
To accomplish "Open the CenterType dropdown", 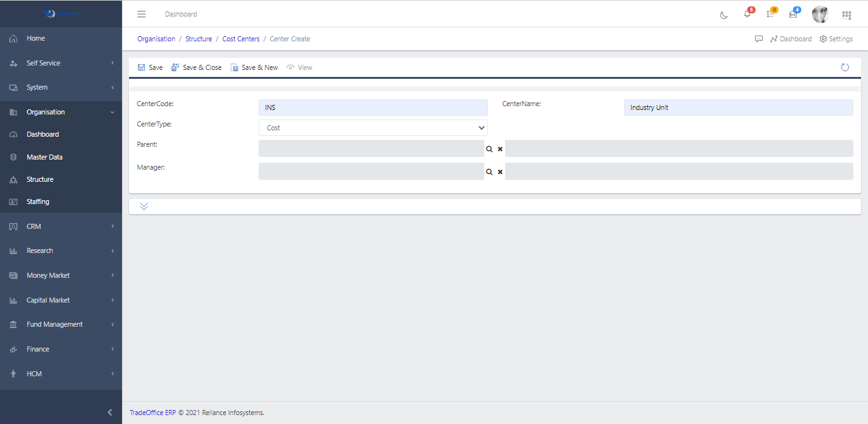I will coord(373,128).
